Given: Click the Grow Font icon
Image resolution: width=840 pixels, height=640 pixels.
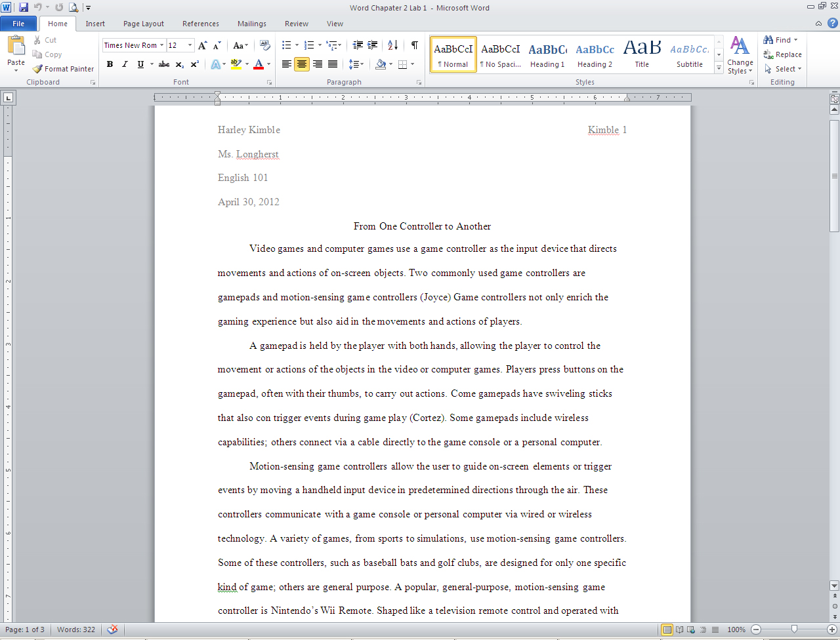Looking at the screenshot, I should 203,45.
